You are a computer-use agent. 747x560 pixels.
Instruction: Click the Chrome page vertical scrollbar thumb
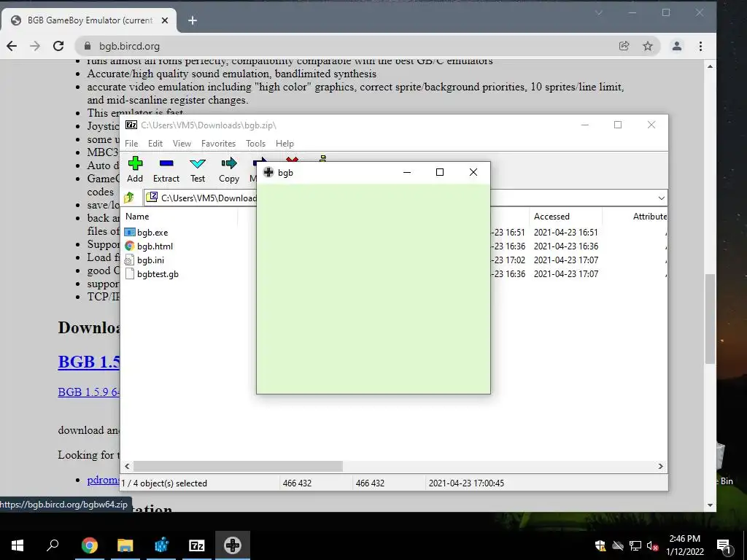click(710, 319)
